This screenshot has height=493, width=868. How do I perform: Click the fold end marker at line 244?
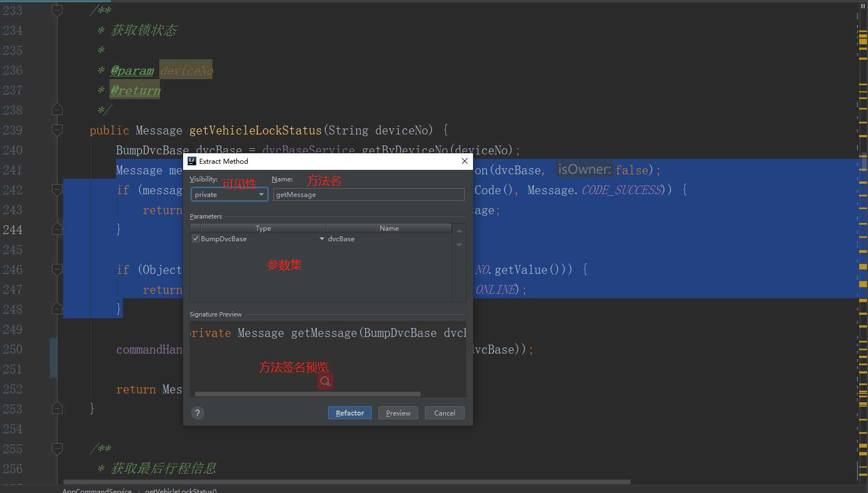[57, 229]
